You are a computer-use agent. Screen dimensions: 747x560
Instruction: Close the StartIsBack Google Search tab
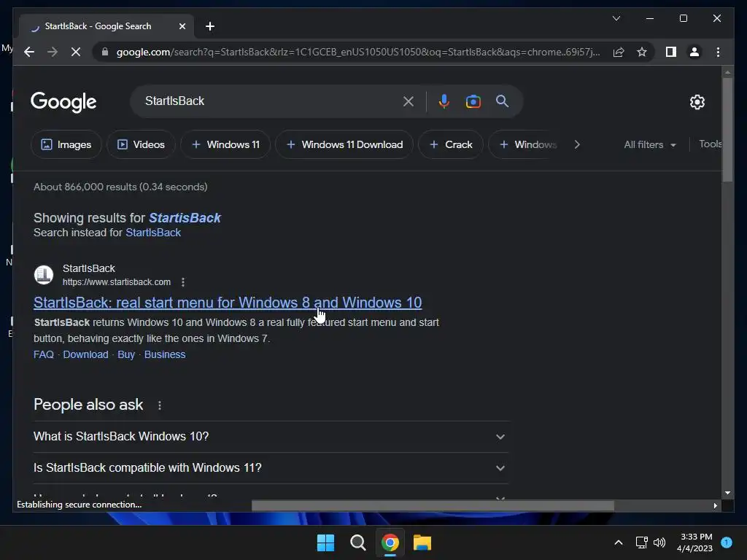[182, 26]
